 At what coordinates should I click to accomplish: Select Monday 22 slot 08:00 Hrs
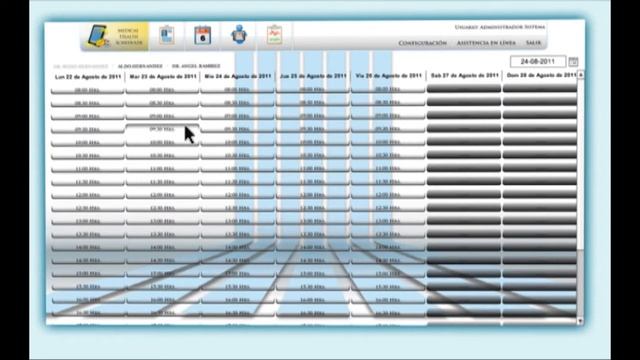click(87, 90)
